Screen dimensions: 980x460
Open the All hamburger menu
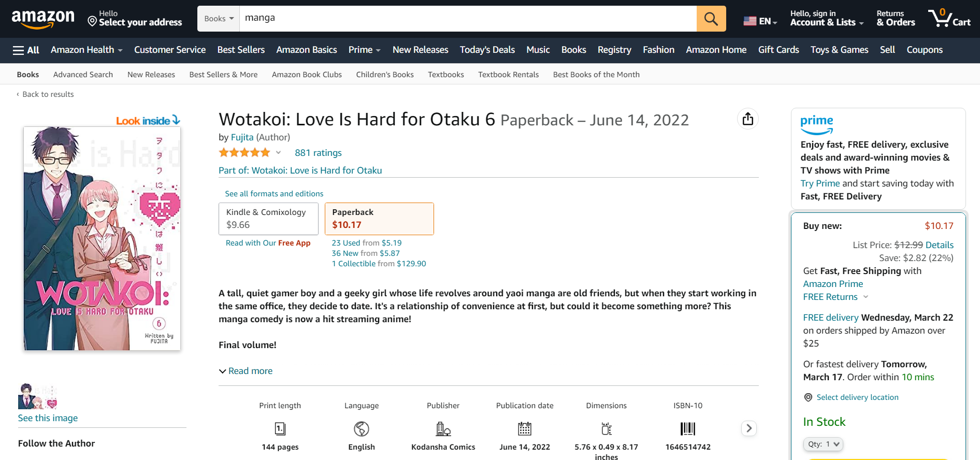pos(26,50)
